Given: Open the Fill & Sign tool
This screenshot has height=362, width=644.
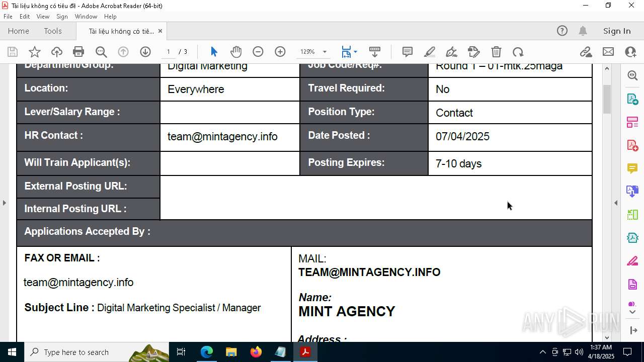Looking at the screenshot, I should [x=474, y=52].
